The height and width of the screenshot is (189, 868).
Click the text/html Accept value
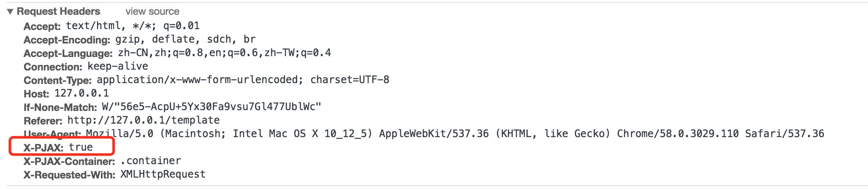[x=133, y=26]
